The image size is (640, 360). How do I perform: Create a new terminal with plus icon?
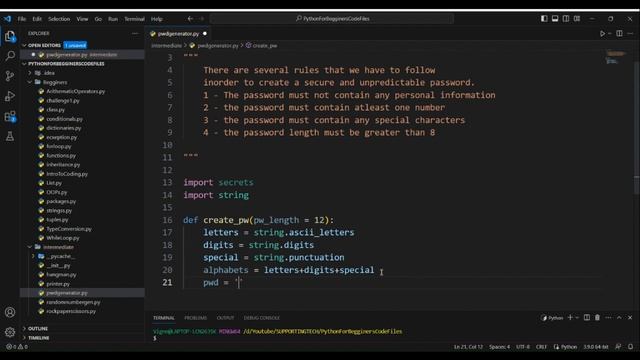coord(570,318)
